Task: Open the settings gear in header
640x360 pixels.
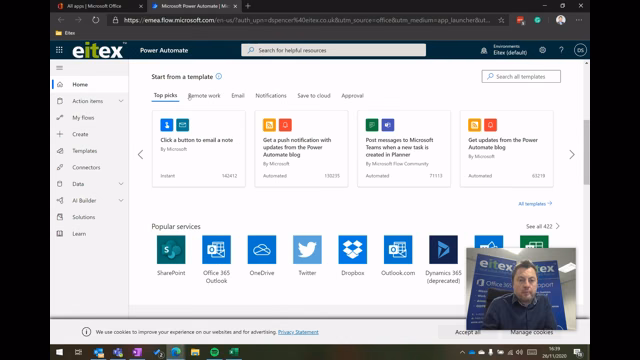Action: coord(542,50)
